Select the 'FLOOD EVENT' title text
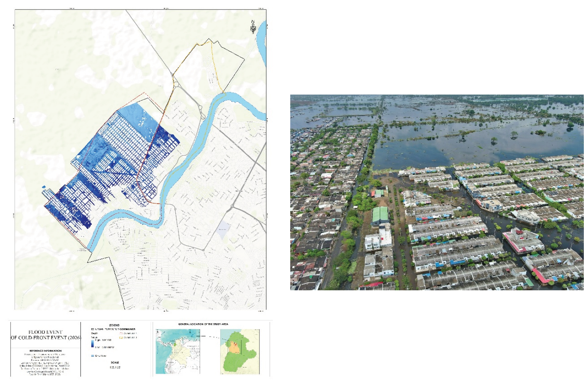 pos(45,332)
